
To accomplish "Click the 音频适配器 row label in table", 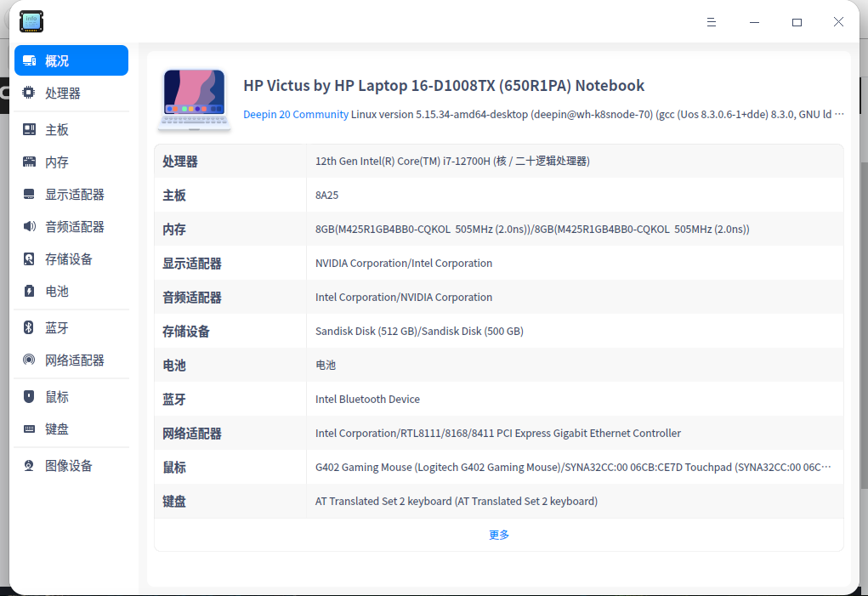I will [191, 298].
